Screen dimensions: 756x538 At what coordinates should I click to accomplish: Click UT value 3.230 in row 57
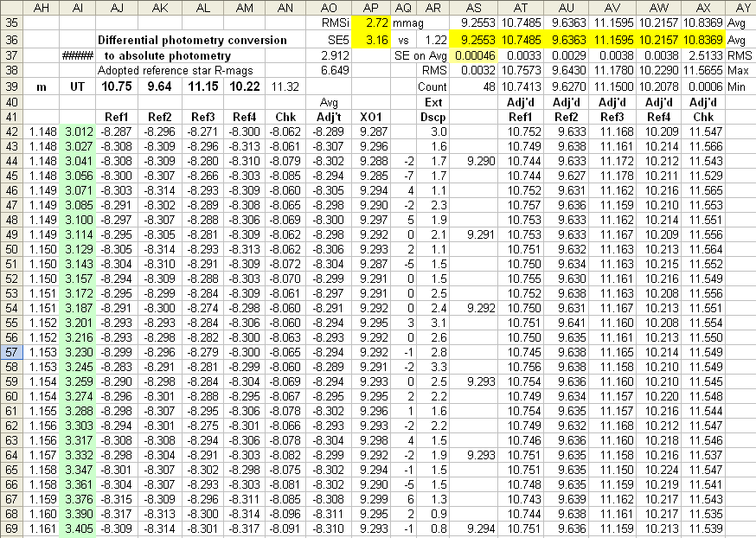pyautogui.click(x=78, y=352)
